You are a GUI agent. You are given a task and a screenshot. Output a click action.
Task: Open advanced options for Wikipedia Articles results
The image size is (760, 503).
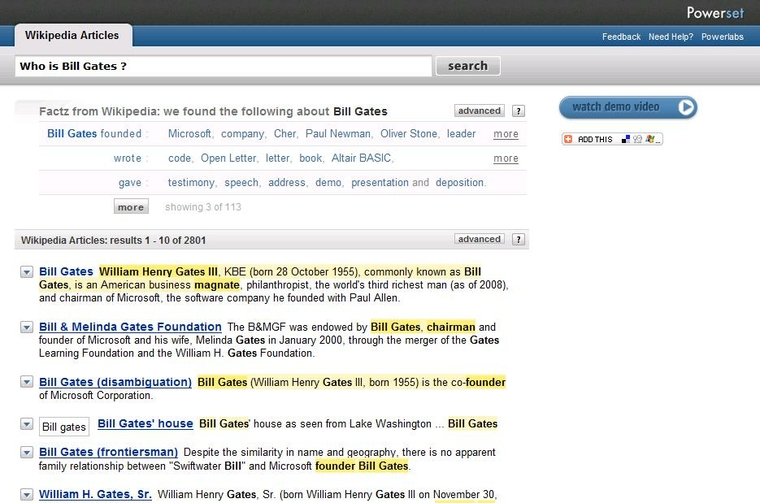coord(479,239)
